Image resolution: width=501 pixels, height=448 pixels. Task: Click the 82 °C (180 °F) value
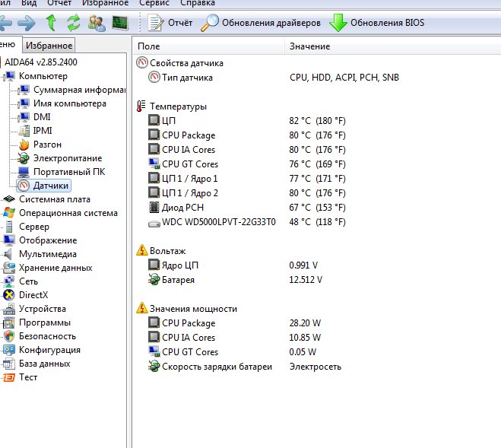point(317,120)
